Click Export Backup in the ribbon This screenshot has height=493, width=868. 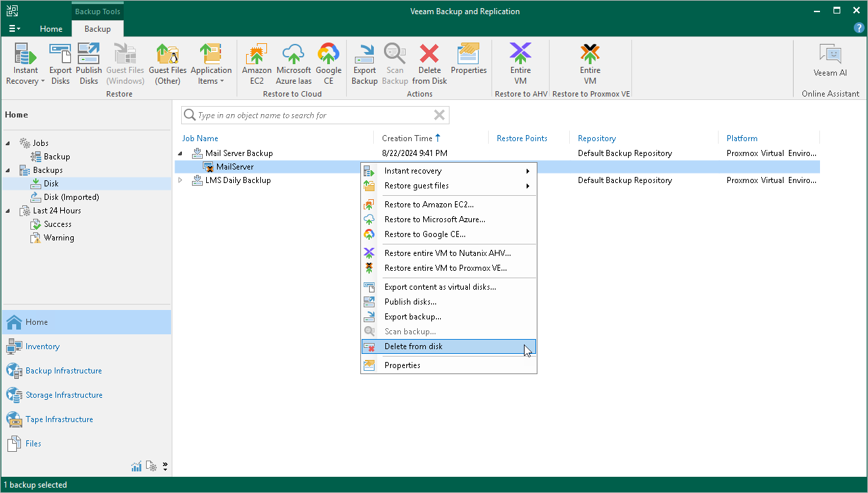364,64
